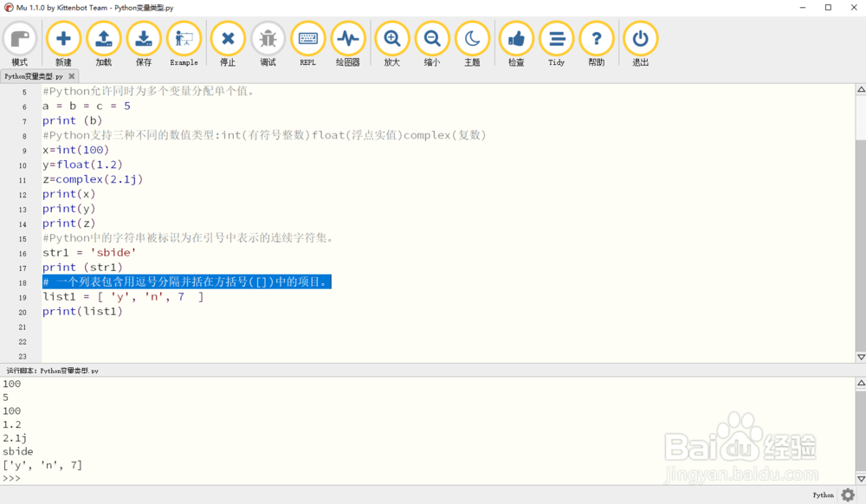Create a new file with 新建
This screenshot has width=866, height=504.
pyautogui.click(x=63, y=44)
